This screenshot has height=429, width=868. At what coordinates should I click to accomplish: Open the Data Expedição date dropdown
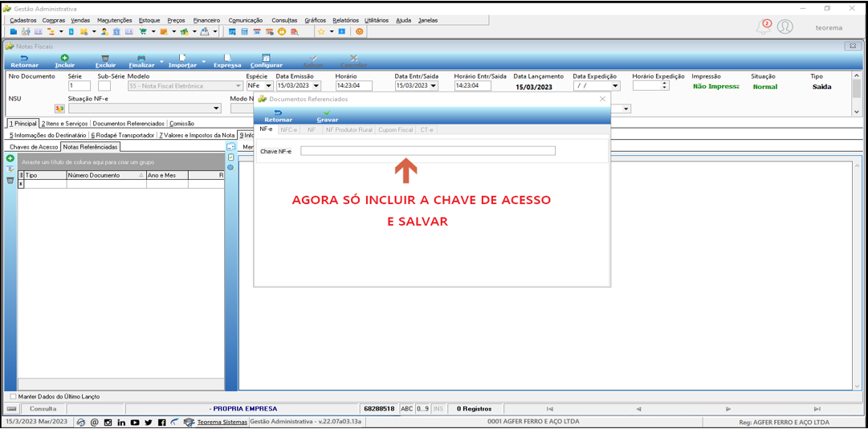[x=616, y=86]
